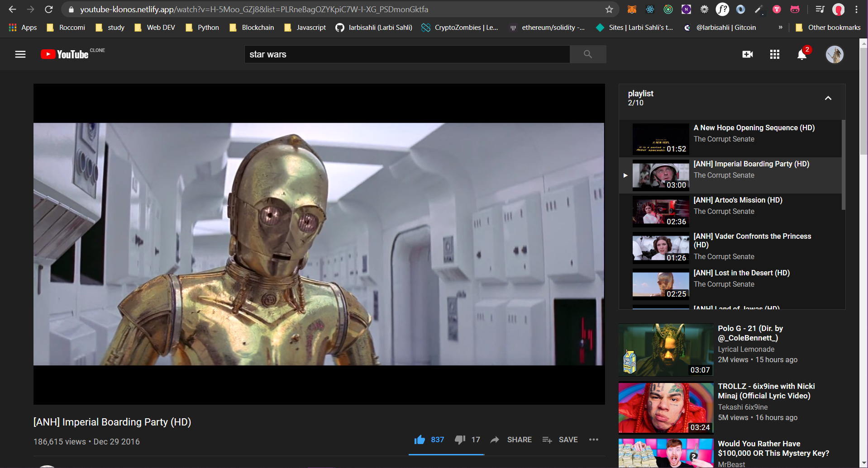Screen dimensions: 868x468
Task: Show hidden bookmarks via the chevron
Action: point(780,27)
